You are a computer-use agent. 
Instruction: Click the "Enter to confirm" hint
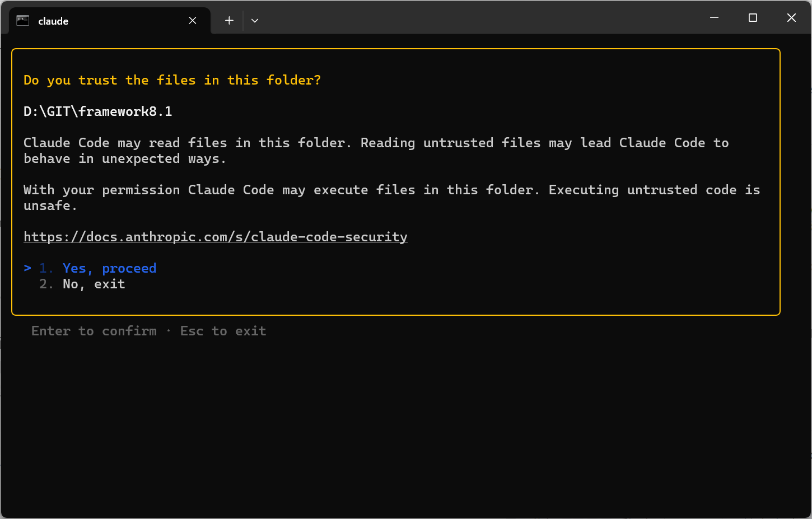pos(94,331)
